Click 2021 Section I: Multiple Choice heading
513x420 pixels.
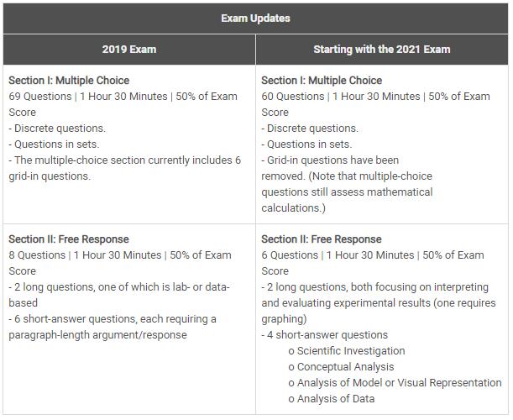tap(322, 81)
